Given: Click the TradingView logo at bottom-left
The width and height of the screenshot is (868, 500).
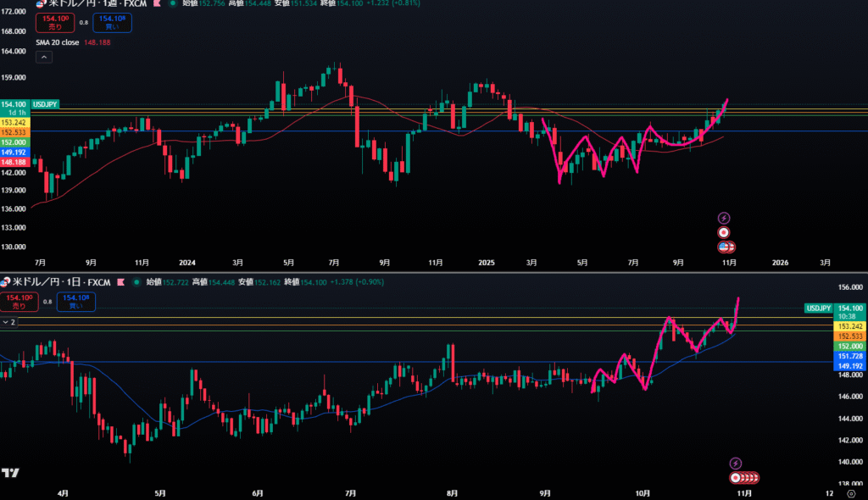Looking at the screenshot, I should click(11, 473).
